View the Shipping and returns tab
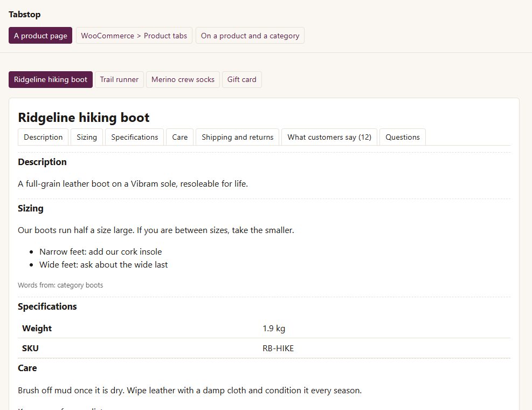 click(x=238, y=137)
